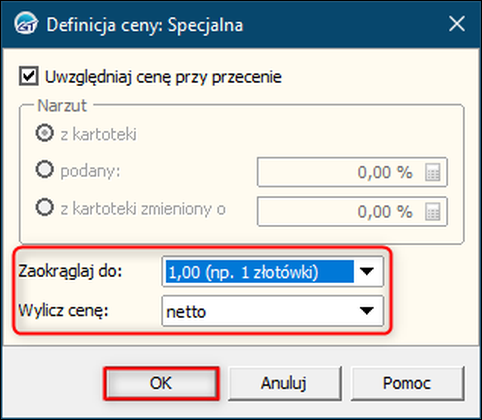Open calculator icon in podany percent field
The image size is (482, 420).
(x=433, y=172)
